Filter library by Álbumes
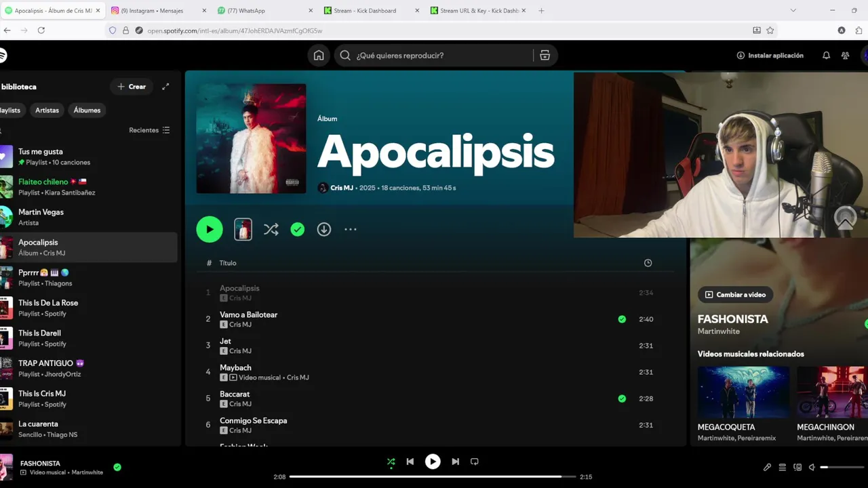 [x=87, y=110]
